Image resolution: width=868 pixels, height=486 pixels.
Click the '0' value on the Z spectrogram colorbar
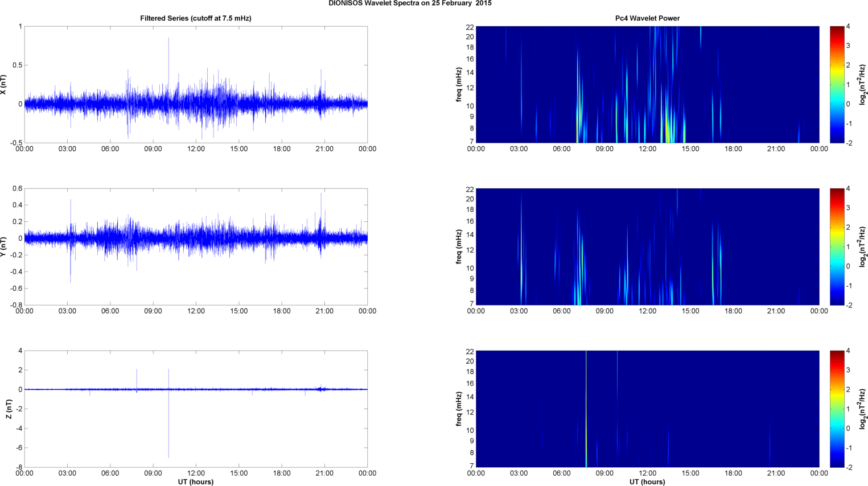tap(848, 429)
